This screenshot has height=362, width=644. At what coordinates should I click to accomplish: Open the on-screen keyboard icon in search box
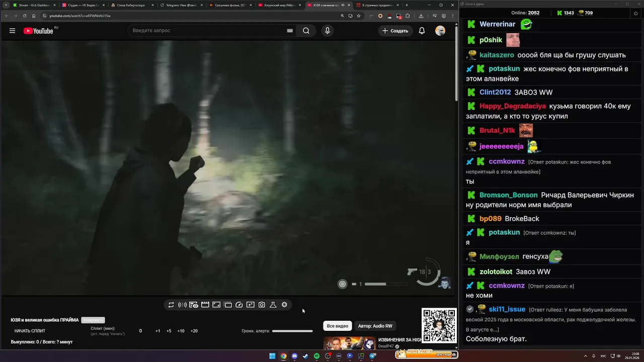290,31
